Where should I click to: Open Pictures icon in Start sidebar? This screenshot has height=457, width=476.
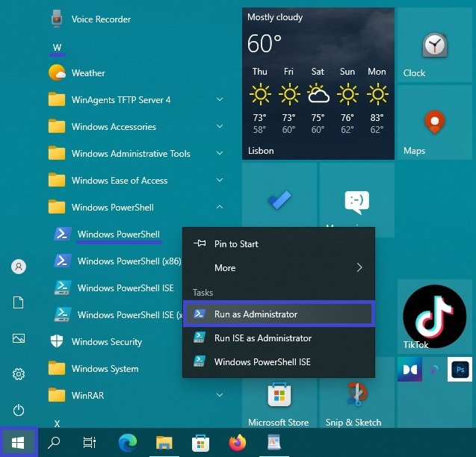click(19, 338)
